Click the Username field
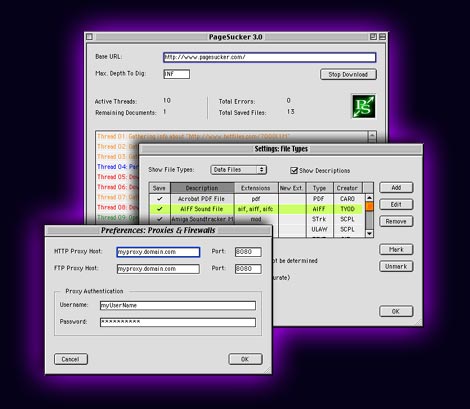The width and height of the screenshot is (470, 409). [178, 305]
